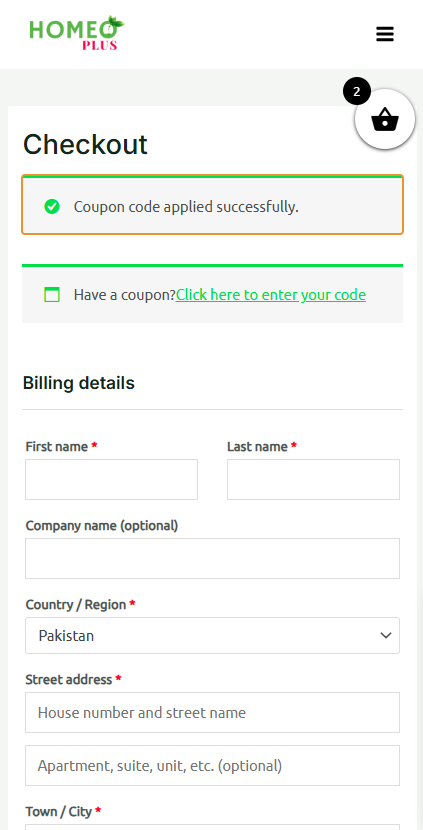Focus the First name field
The image size is (423, 830).
point(111,479)
